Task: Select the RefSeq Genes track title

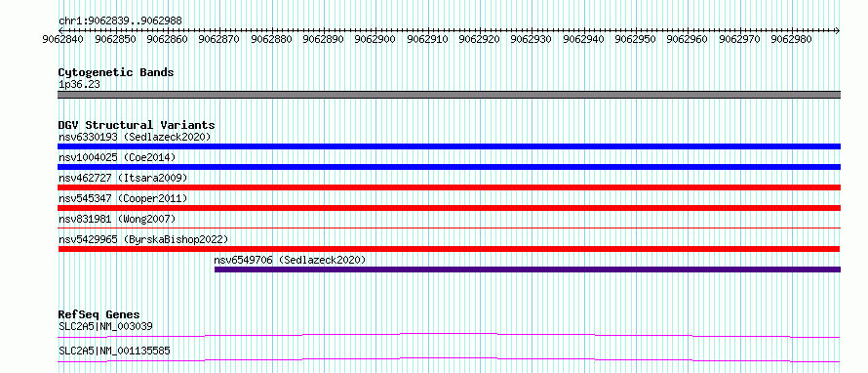Action: point(99,314)
